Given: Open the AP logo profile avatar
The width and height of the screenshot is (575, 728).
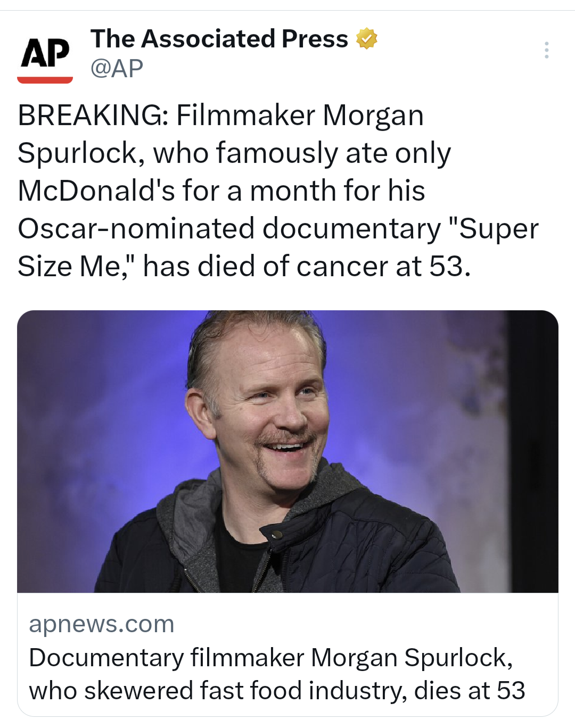Looking at the screenshot, I should [x=45, y=55].
